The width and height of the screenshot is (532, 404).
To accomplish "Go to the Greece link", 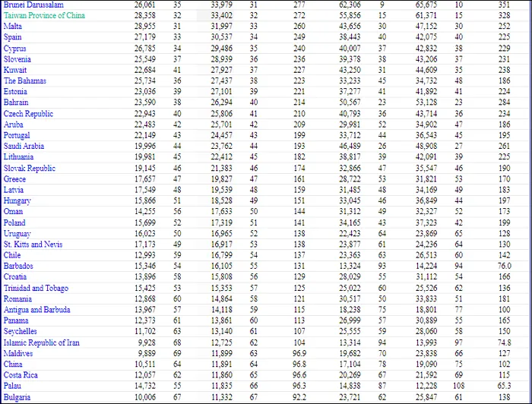I will (15, 179).
